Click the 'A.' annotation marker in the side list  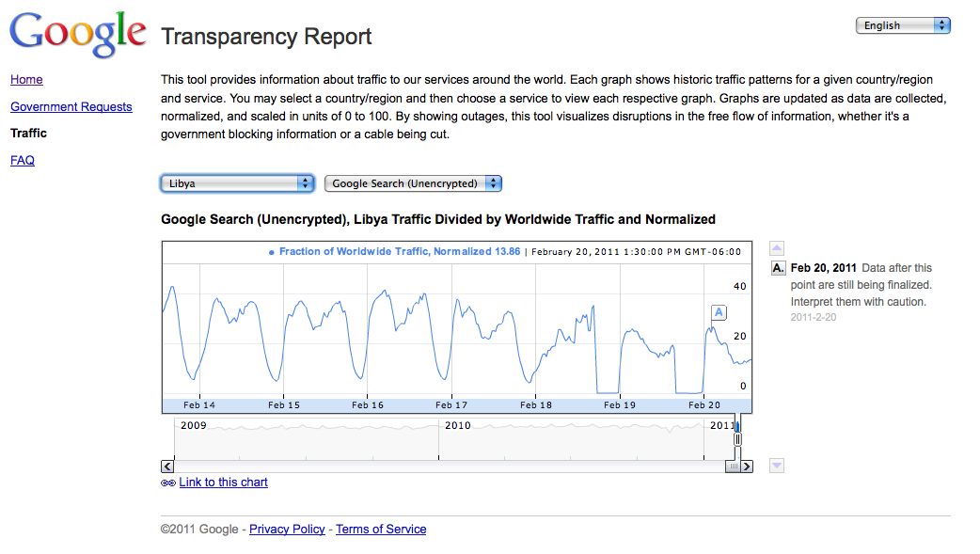[x=778, y=269]
